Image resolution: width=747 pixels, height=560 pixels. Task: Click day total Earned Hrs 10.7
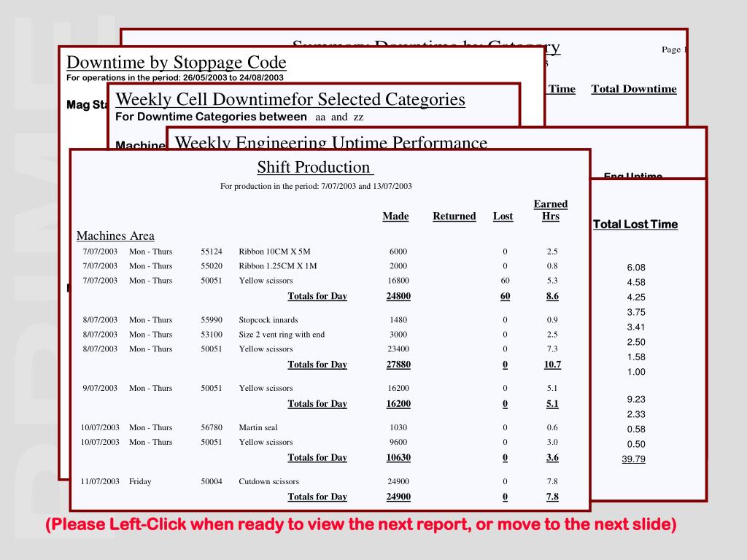point(552,365)
